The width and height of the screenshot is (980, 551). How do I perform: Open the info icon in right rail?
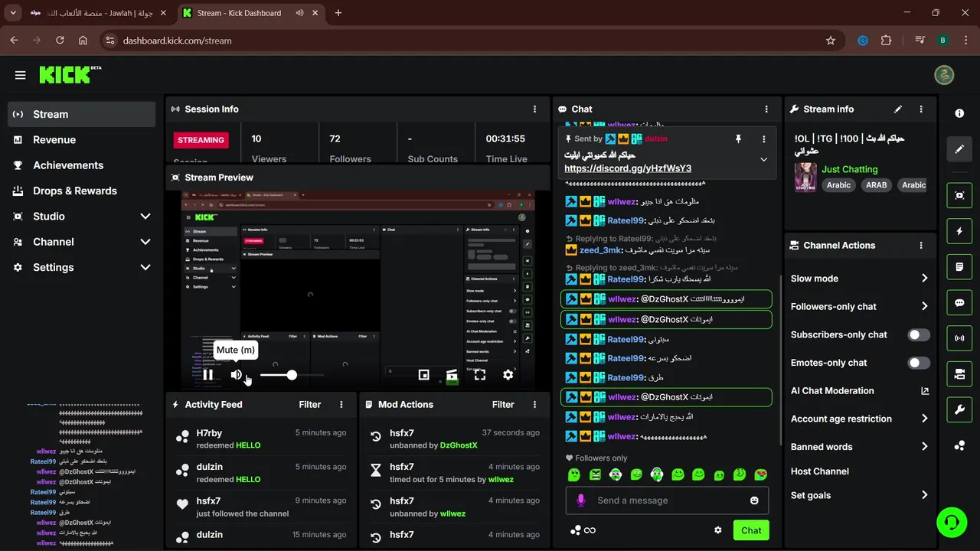[x=959, y=113]
